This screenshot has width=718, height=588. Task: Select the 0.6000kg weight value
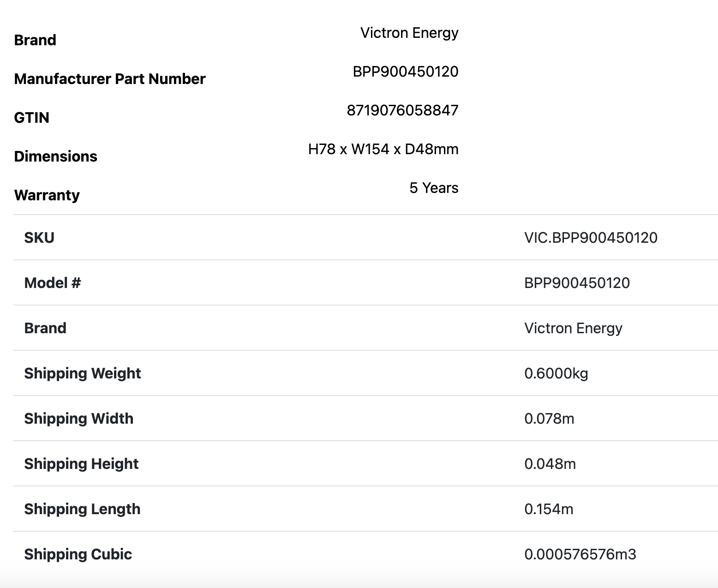(556, 373)
